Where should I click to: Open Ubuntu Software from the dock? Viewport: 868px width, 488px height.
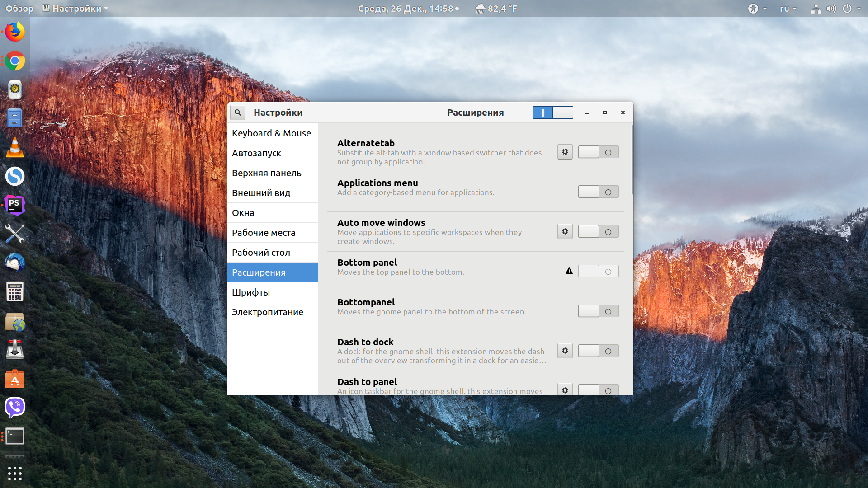(x=15, y=379)
